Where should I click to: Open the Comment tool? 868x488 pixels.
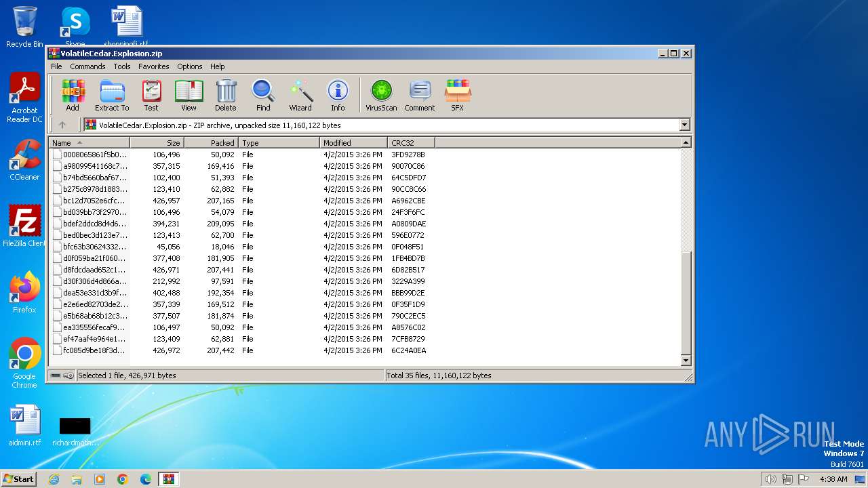420,96
